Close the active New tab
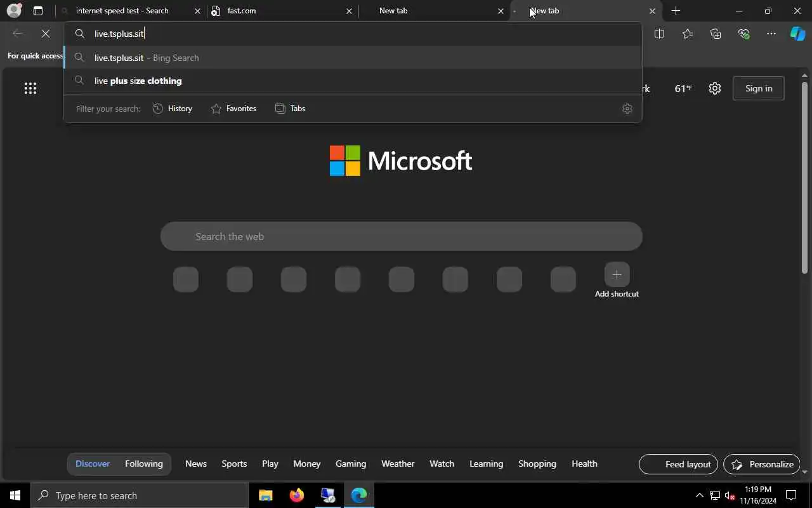Image resolution: width=812 pixels, height=508 pixels. click(x=652, y=11)
